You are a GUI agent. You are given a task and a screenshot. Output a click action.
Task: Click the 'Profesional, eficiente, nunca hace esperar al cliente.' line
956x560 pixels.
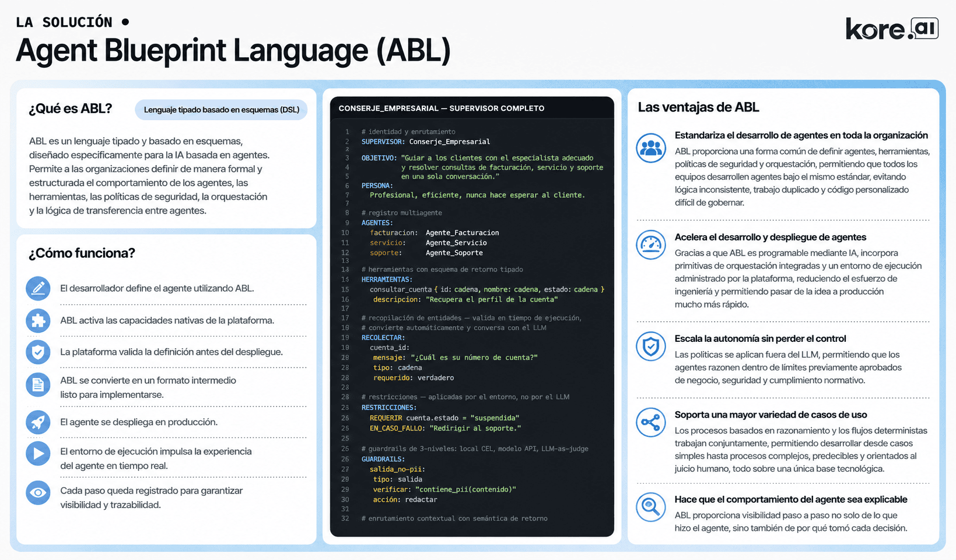pyautogui.click(x=477, y=195)
